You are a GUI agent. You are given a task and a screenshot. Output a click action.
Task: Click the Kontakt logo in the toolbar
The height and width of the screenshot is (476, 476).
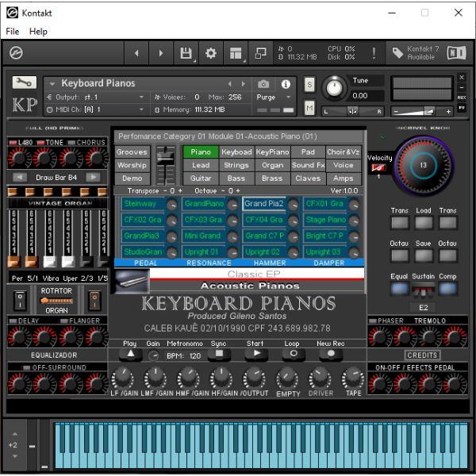[16, 53]
